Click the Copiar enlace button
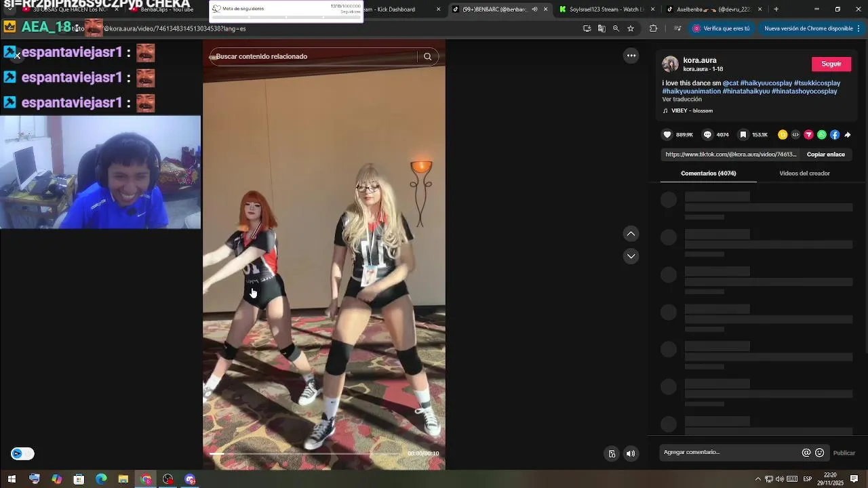This screenshot has width=868, height=488. coord(825,155)
